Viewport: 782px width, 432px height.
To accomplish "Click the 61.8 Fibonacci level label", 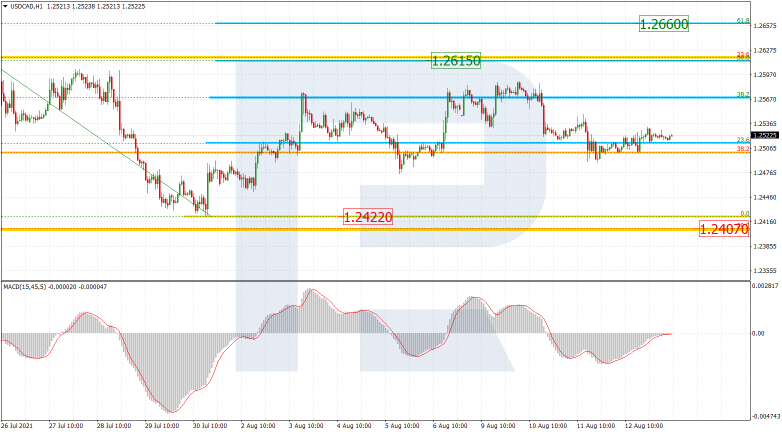I will (x=743, y=20).
